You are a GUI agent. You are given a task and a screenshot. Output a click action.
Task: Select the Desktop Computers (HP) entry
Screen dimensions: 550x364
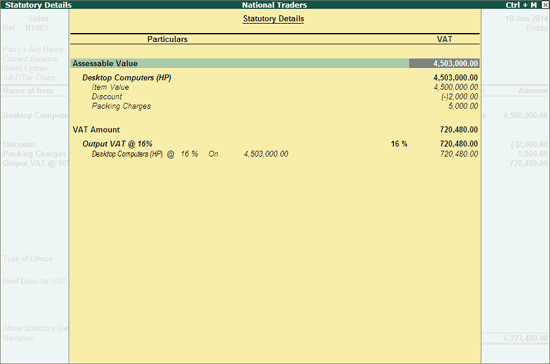(127, 77)
